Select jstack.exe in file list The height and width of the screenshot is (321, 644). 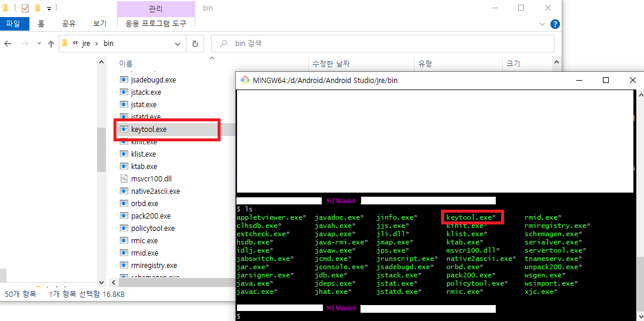[146, 92]
